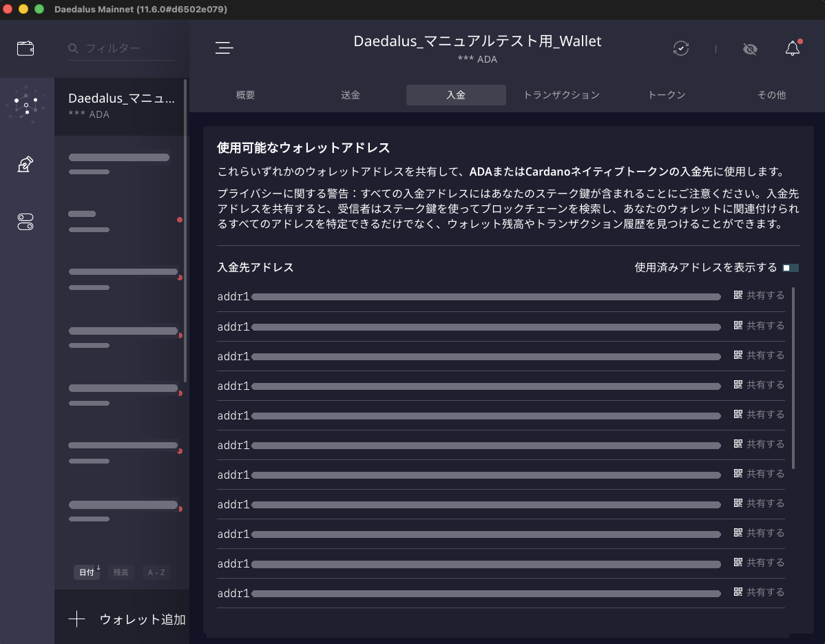Click 共有する on the topmost addr1 row
The height and width of the screenshot is (644, 825).
click(x=766, y=295)
